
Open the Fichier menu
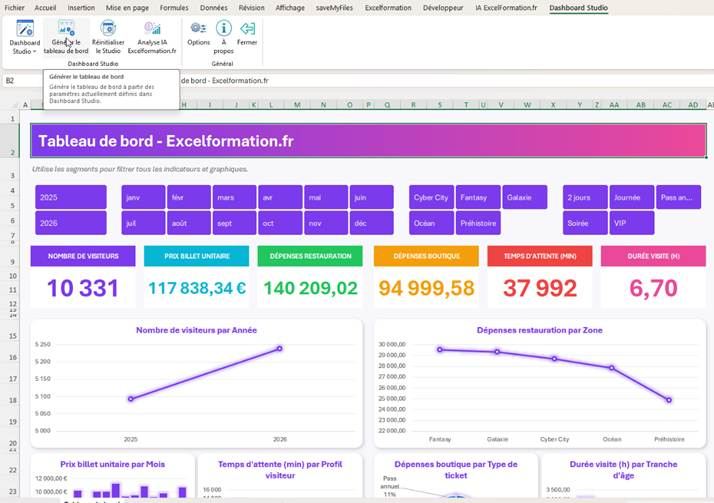pyautogui.click(x=14, y=8)
